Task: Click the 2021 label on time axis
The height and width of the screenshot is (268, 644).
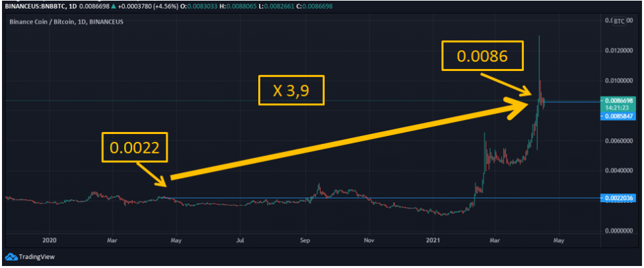Action: point(433,239)
